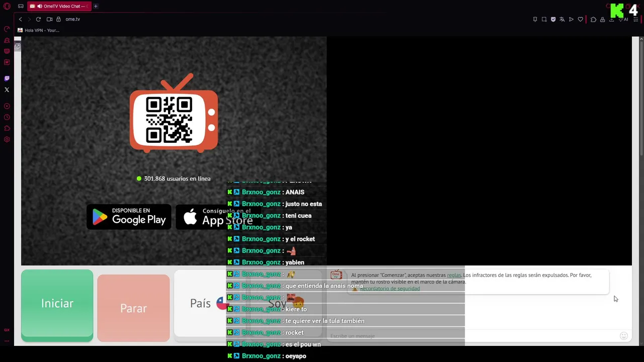Mute the OmeTV tab speaker icon
Screen dimensions: 644x362
39,6
